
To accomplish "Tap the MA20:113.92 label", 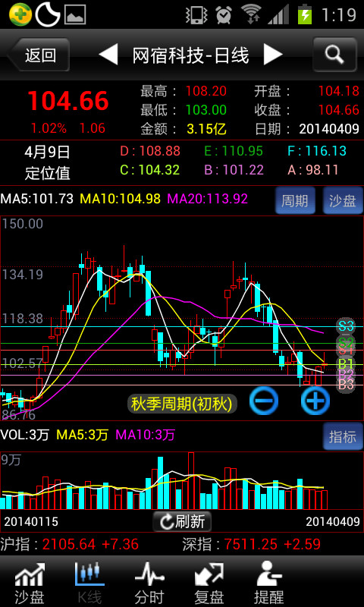I will [x=207, y=199].
